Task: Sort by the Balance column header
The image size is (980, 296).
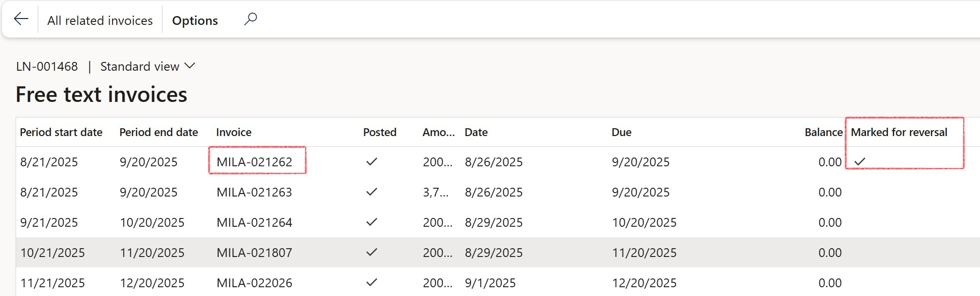Action: pos(823,132)
